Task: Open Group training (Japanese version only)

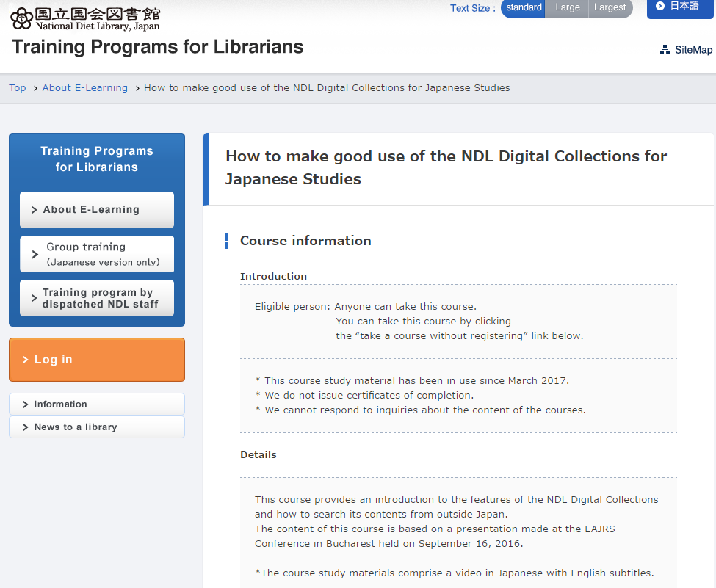Action: click(97, 254)
